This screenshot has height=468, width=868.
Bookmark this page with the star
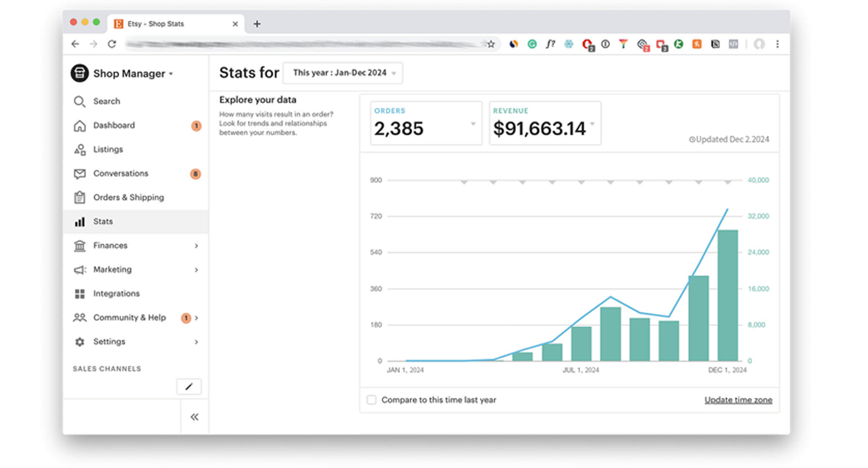[491, 44]
